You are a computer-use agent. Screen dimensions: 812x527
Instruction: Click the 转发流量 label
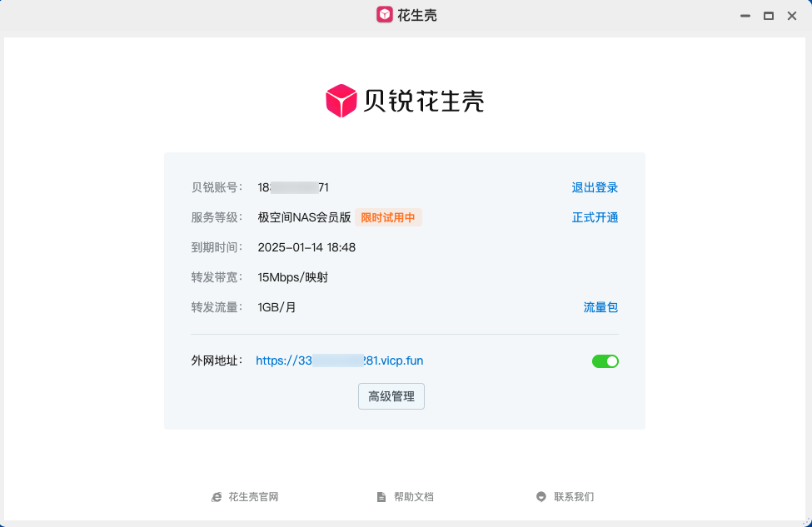click(217, 307)
